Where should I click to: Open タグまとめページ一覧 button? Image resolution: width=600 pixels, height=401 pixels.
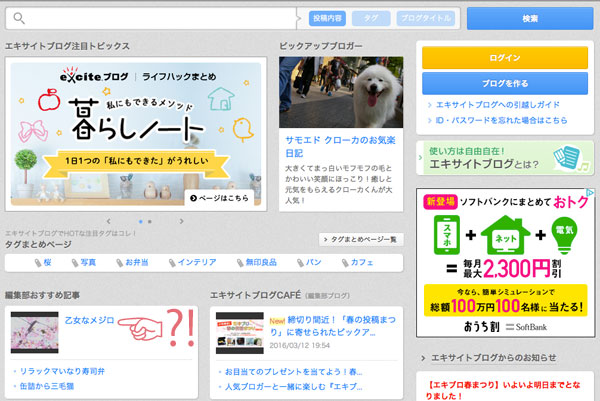pyautogui.click(x=361, y=240)
